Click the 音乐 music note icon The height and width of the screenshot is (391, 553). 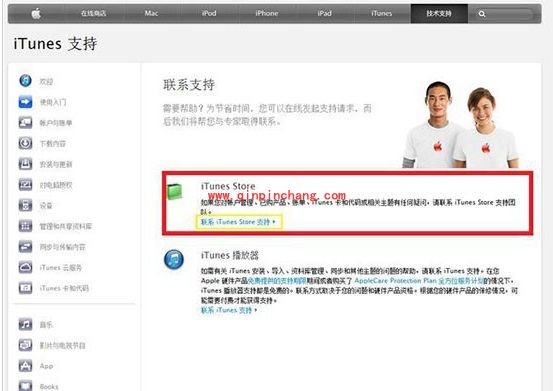pos(25,324)
